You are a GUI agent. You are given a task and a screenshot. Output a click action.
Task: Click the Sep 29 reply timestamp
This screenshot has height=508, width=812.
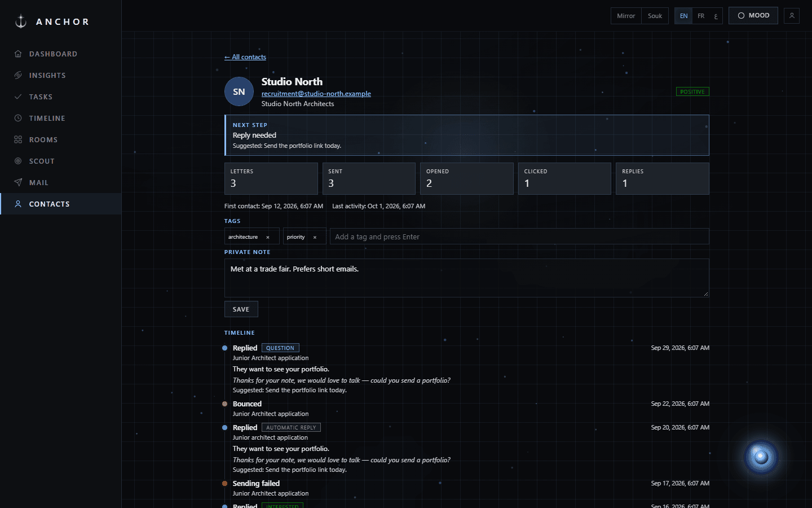coord(680,348)
